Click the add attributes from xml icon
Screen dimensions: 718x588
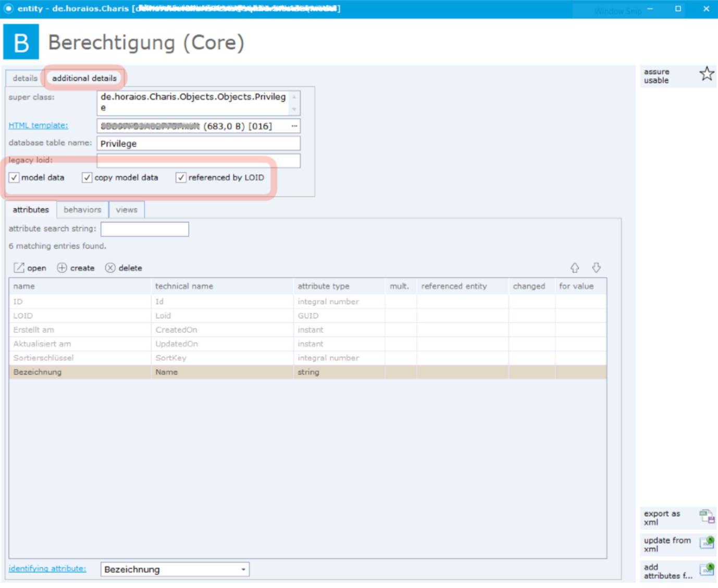[707, 570]
